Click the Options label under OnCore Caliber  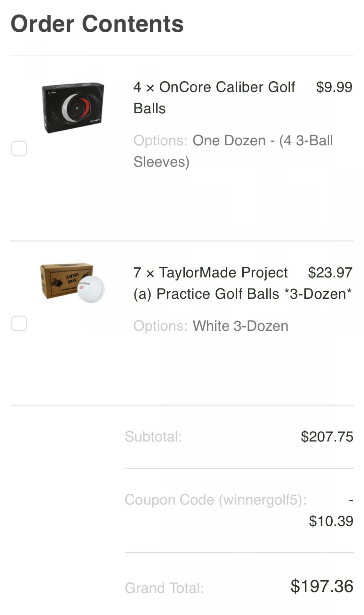point(160,141)
